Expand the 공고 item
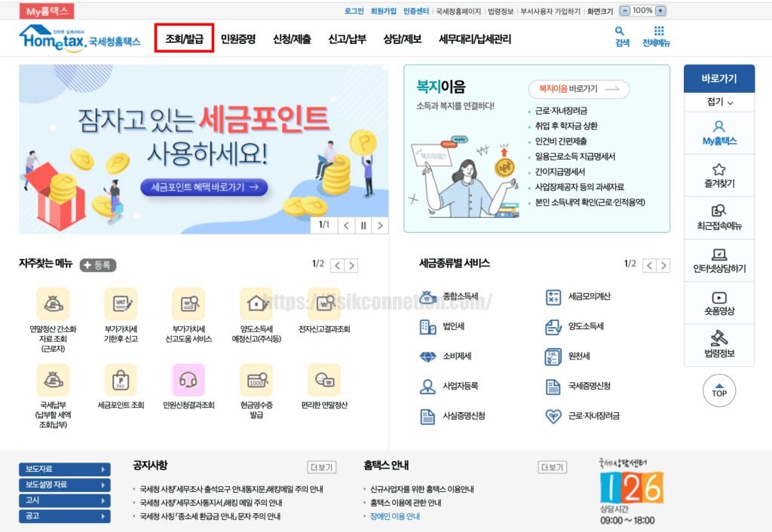The width and height of the screenshot is (772, 532). (65, 516)
